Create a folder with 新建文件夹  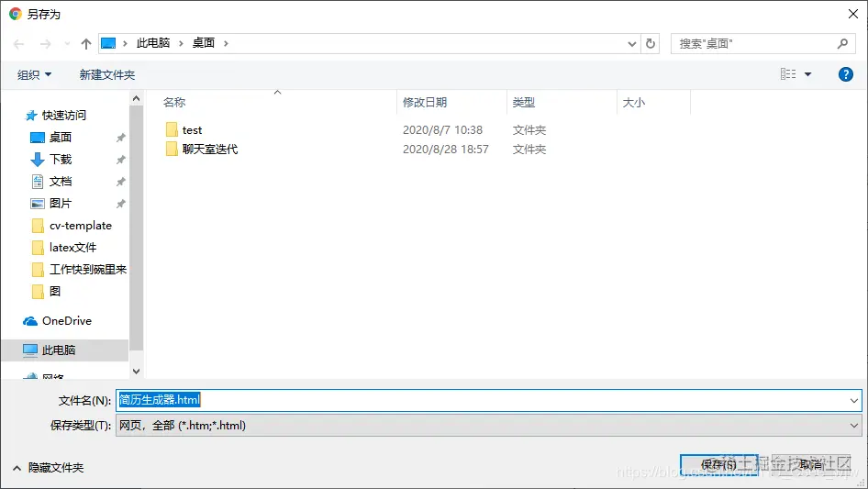tap(106, 74)
